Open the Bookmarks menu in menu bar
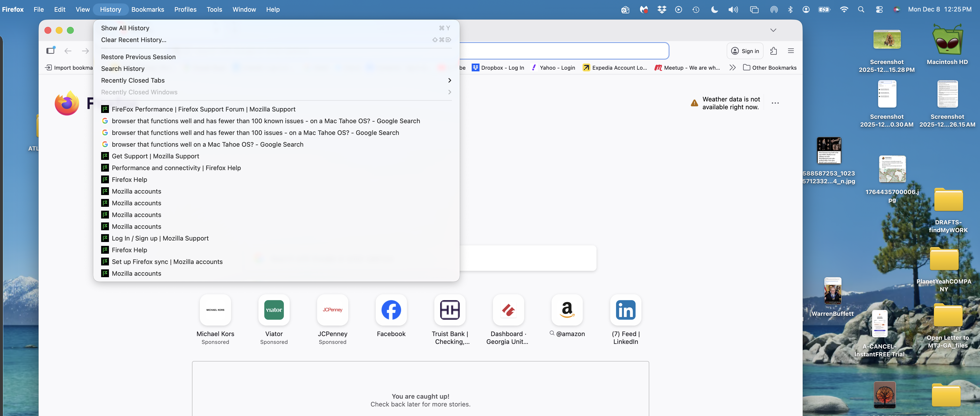Image resolution: width=980 pixels, height=416 pixels. (148, 10)
